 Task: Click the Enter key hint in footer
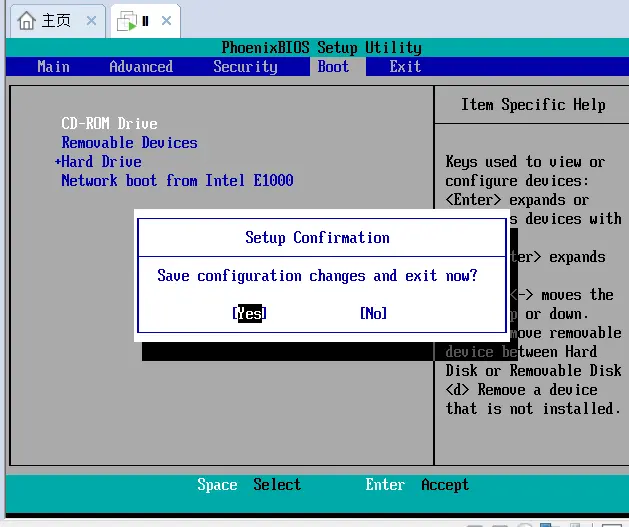pos(385,484)
